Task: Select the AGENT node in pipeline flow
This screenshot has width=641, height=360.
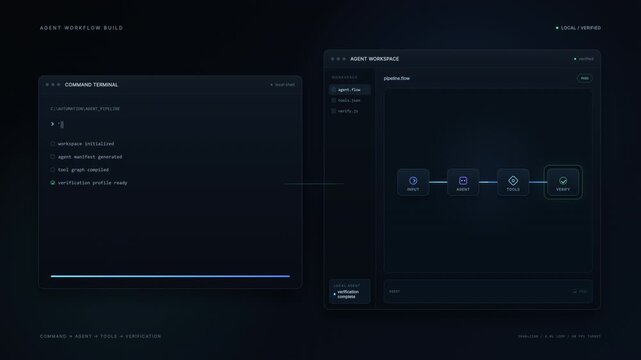Action: coord(463,182)
